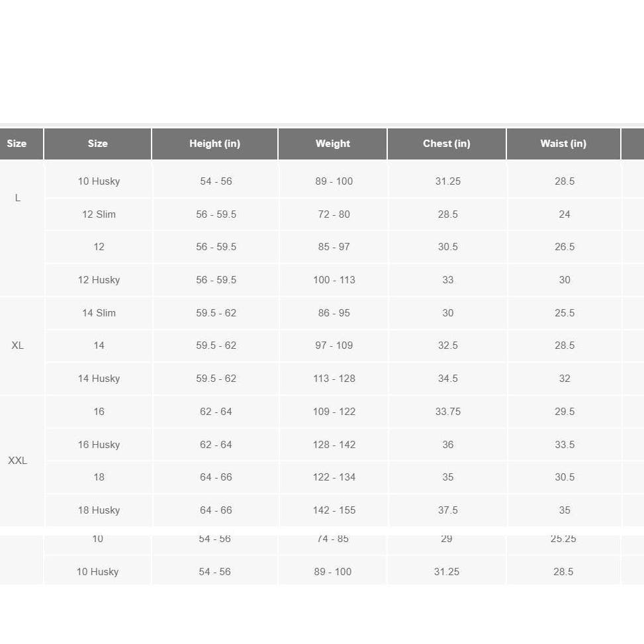Select the 18 Husky size cell

[99, 510]
